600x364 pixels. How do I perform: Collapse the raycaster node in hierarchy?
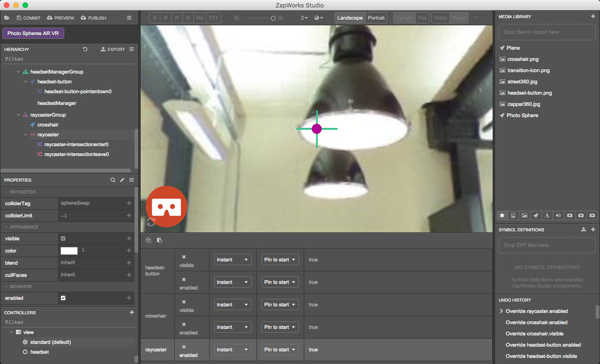(x=25, y=134)
